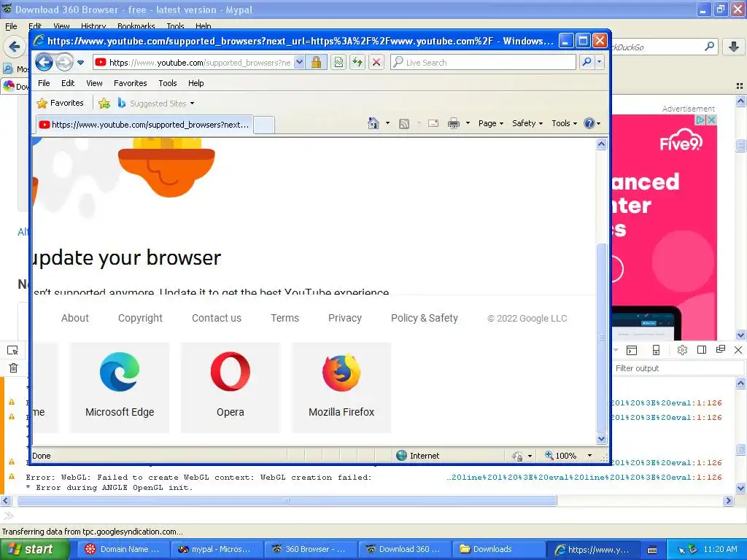
Task: Open the IE Edit menu
Action: (x=68, y=83)
